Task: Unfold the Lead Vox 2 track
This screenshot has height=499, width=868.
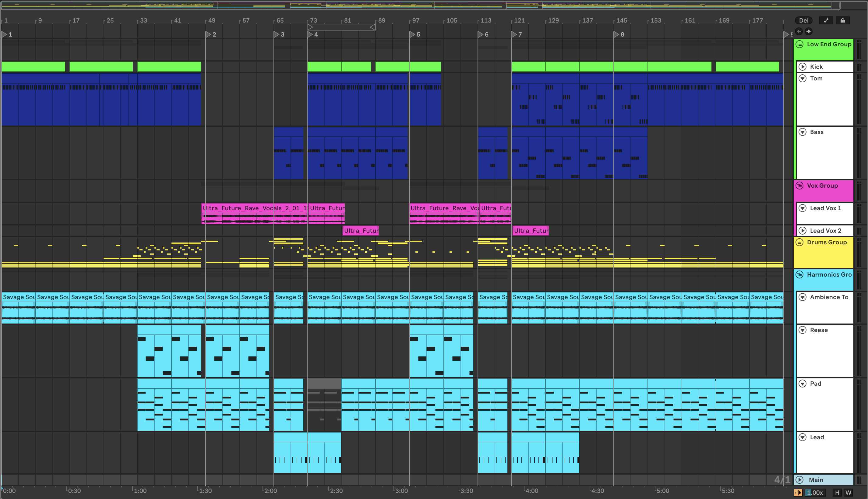Action: click(803, 231)
